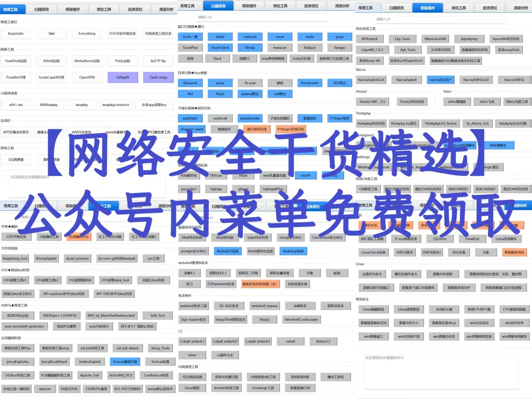Launch Goby红队版
532x399 pixels.
(x=302, y=59)
